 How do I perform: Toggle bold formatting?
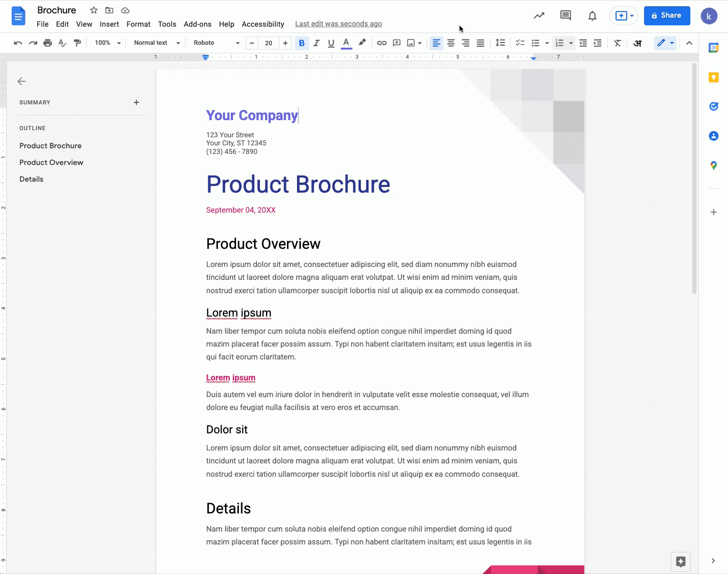(301, 43)
